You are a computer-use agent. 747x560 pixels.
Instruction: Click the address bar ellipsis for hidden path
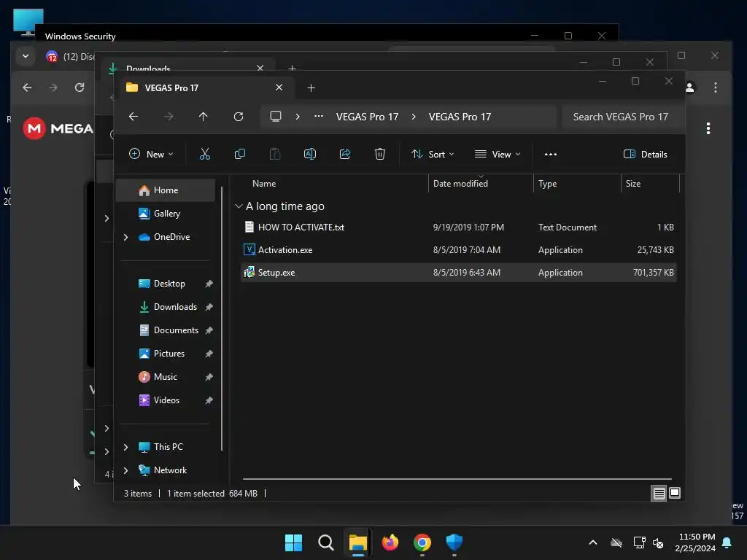[319, 116]
